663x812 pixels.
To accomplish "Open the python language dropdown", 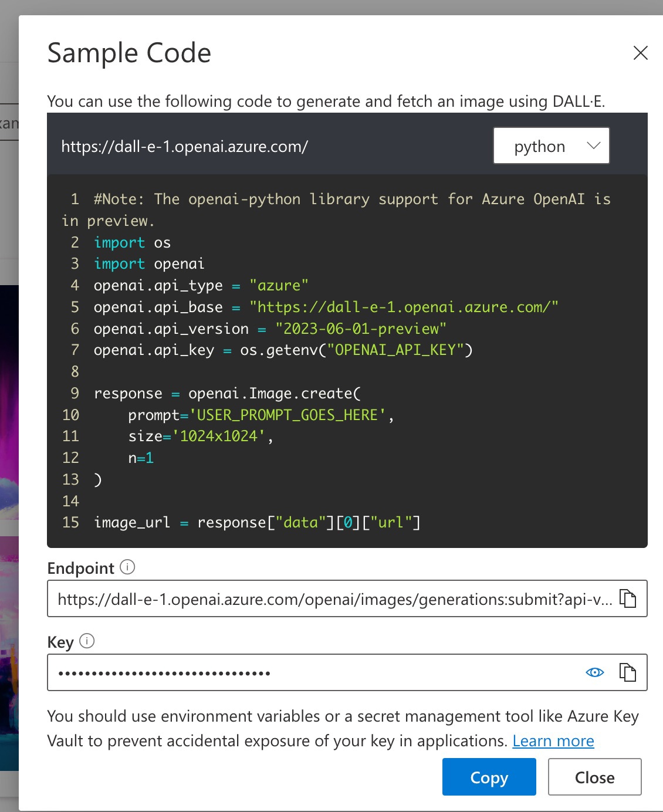I will (x=551, y=146).
